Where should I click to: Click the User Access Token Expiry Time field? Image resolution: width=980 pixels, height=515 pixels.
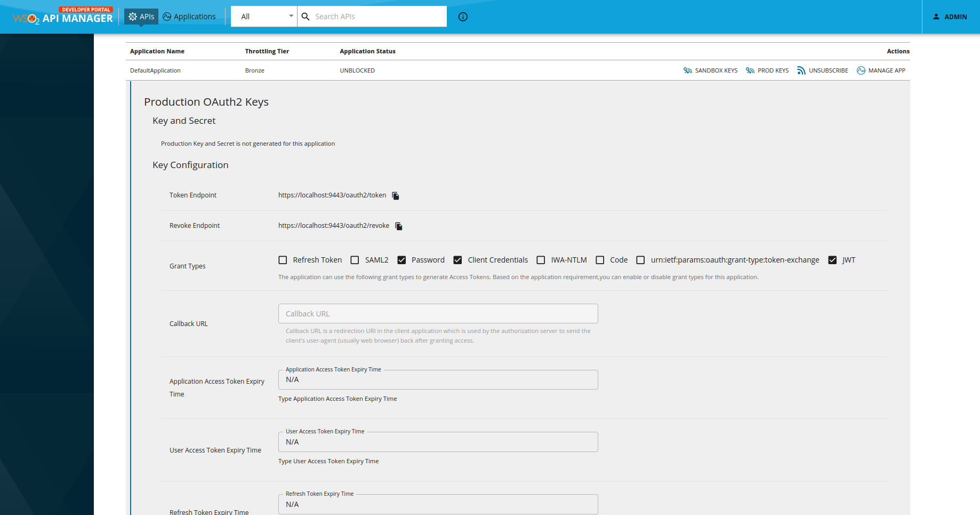point(438,442)
